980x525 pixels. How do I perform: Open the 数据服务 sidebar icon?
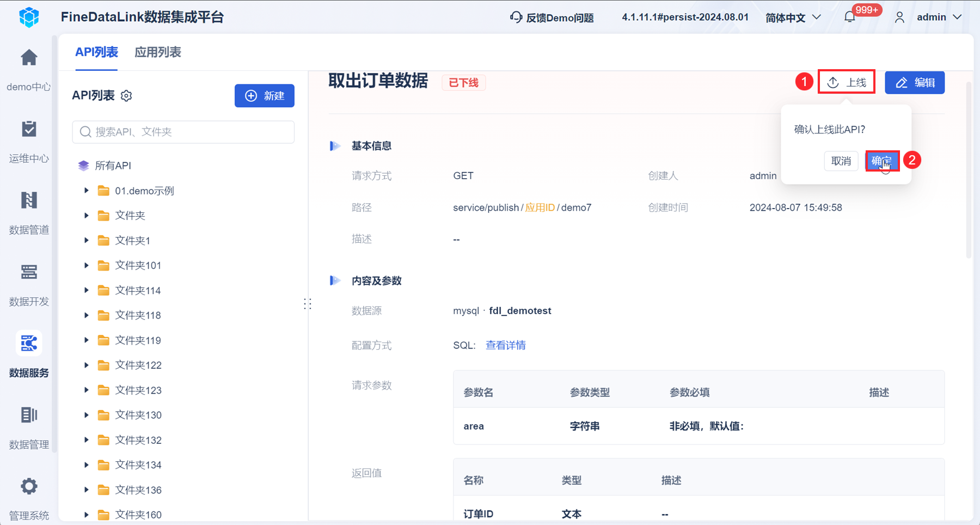(x=29, y=344)
